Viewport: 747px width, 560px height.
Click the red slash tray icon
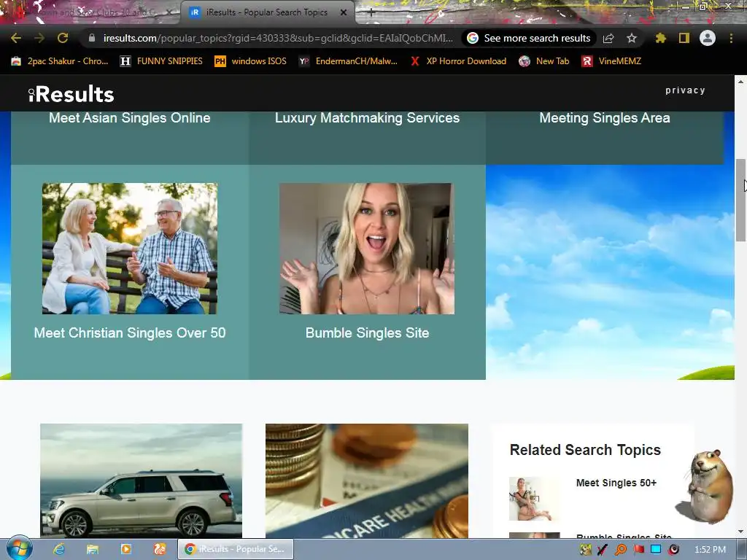click(x=602, y=550)
